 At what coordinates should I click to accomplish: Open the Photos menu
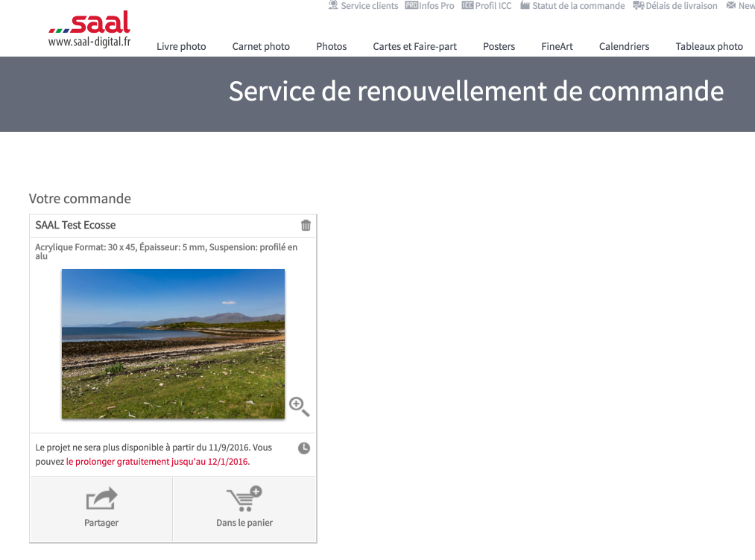331,47
